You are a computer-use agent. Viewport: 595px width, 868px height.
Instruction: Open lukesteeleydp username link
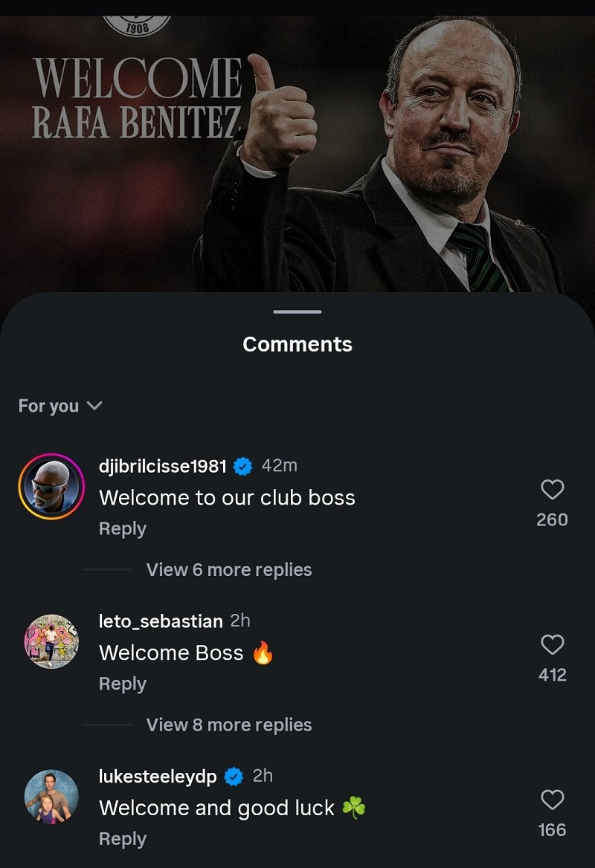(x=158, y=777)
